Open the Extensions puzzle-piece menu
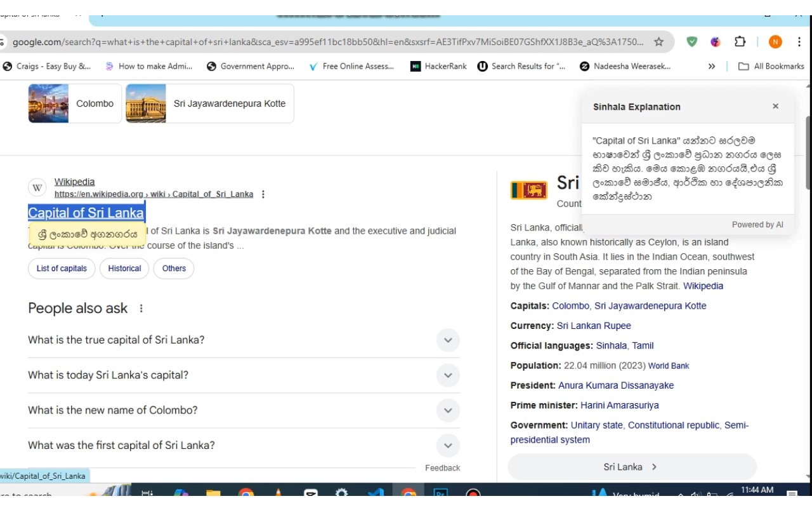Screen dimensions: 812x508 tap(740, 42)
